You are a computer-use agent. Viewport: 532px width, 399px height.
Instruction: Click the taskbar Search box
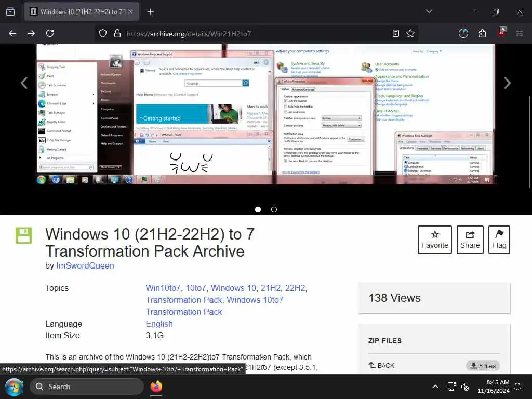[87, 387]
